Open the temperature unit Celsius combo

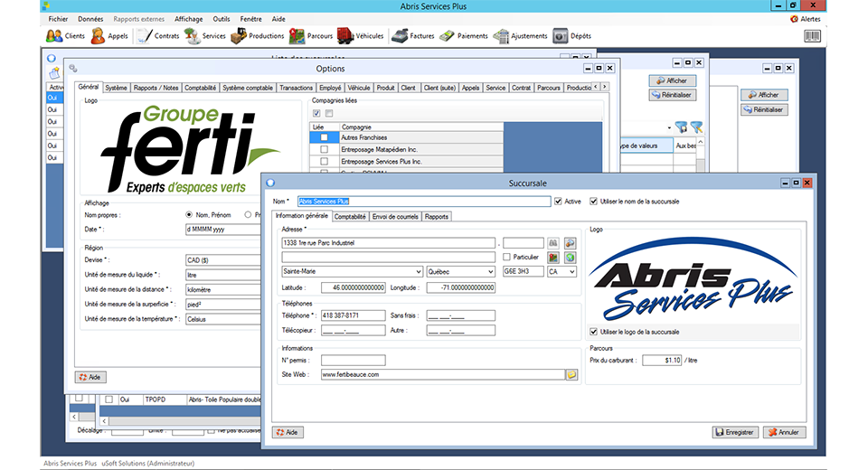pyautogui.click(x=223, y=319)
